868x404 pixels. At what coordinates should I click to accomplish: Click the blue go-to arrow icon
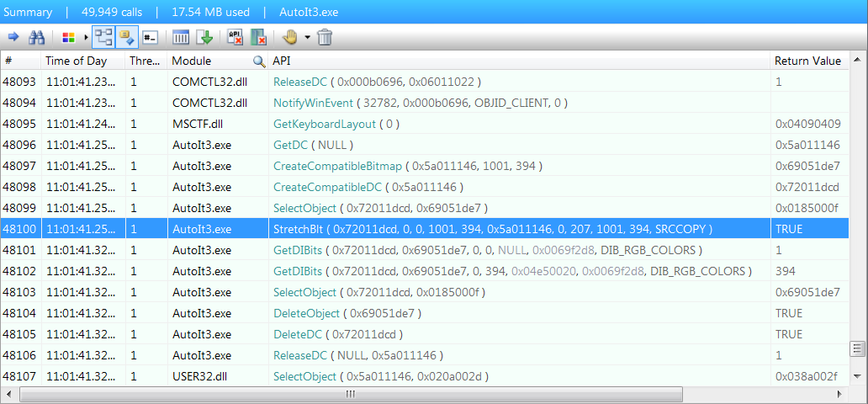pyautogui.click(x=13, y=37)
